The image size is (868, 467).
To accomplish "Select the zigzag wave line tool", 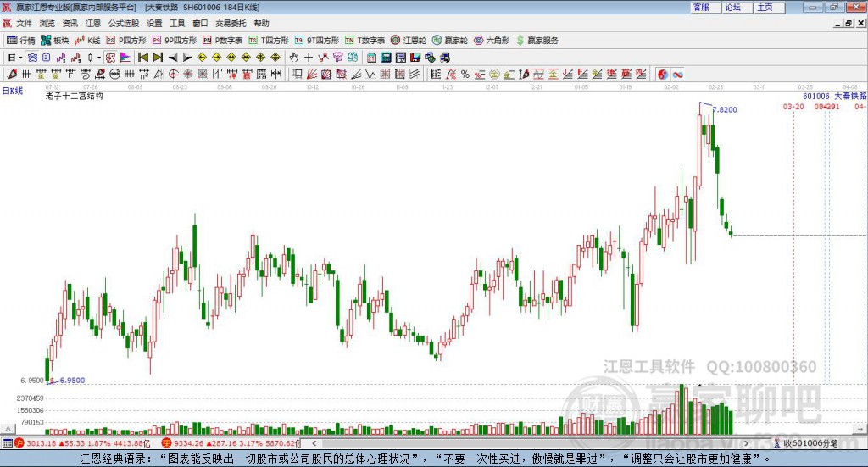I will pyautogui.click(x=370, y=74).
